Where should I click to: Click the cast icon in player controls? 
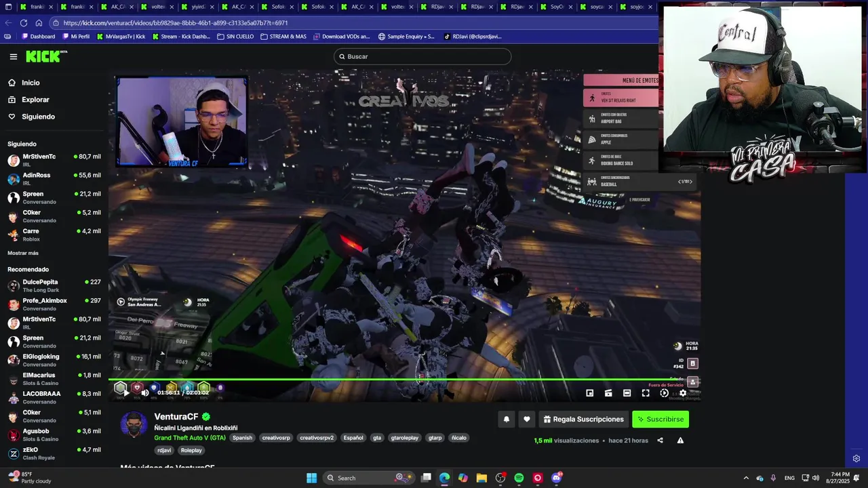tap(608, 393)
